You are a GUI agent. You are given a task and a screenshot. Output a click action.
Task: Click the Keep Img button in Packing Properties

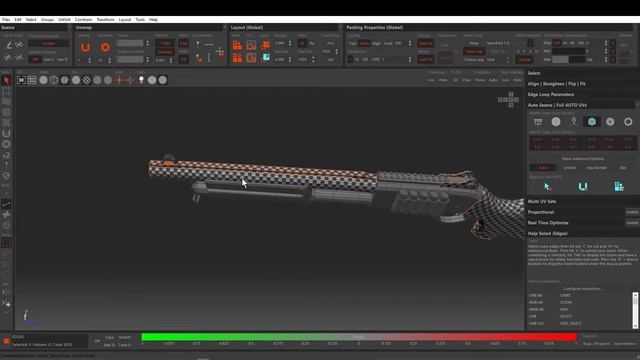[x=474, y=51]
